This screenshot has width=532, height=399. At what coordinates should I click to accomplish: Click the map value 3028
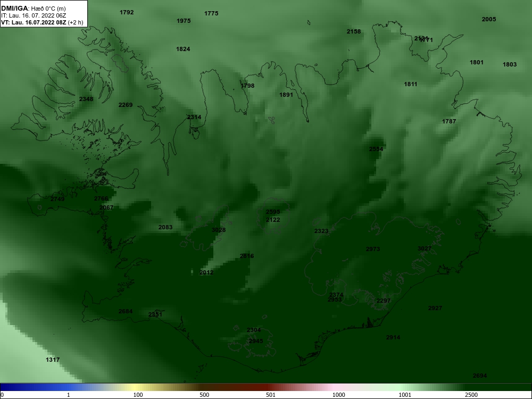[219, 230]
